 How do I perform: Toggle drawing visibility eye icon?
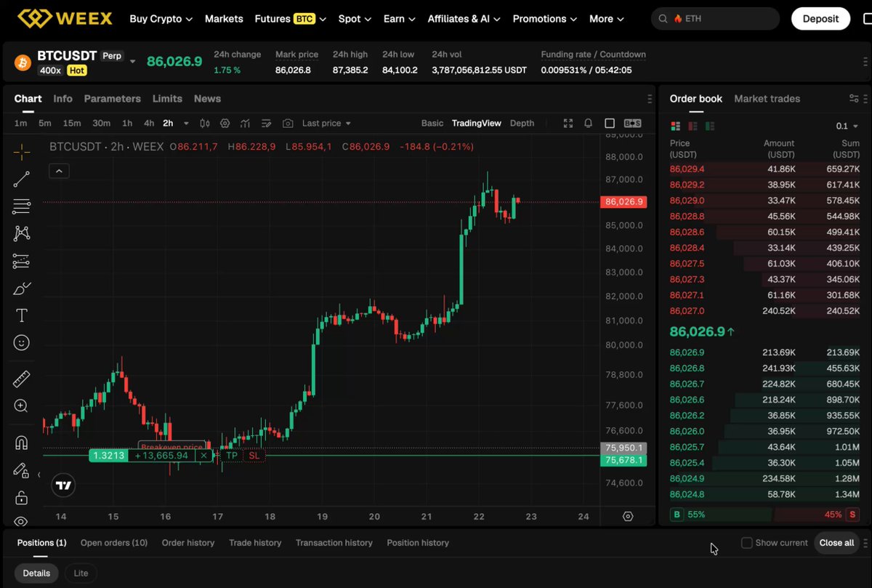coord(22,521)
